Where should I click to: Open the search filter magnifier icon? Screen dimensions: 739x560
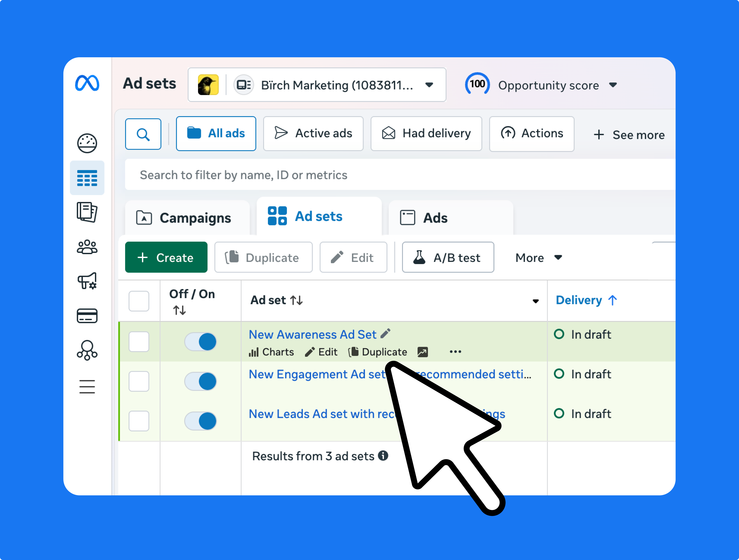143,134
